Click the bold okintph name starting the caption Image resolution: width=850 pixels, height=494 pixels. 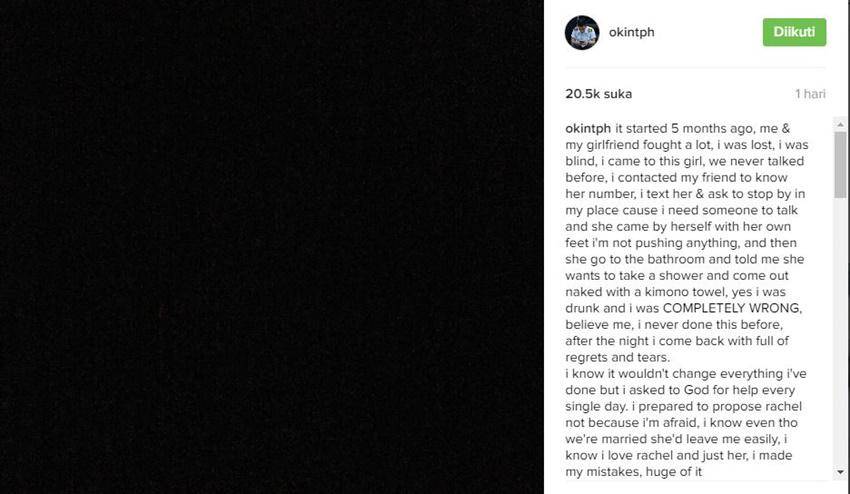pos(588,129)
